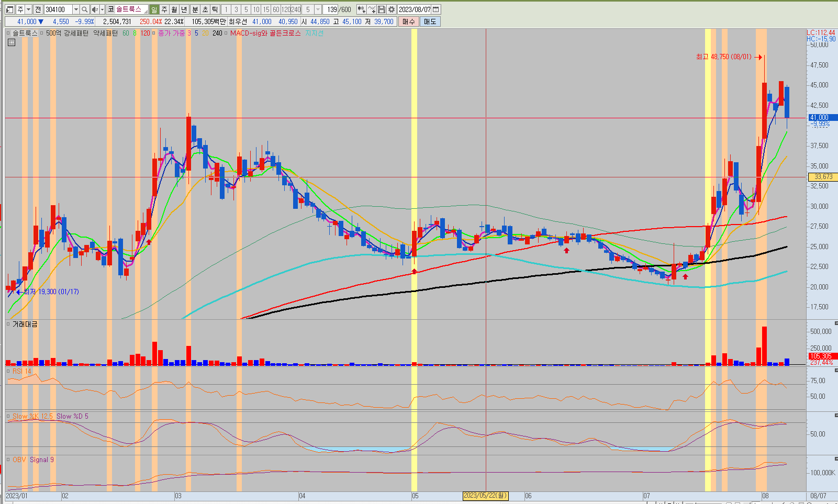Click the 매도 sell button
The width and height of the screenshot is (838, 504).
pyautogui.click(x=430, y=21)
